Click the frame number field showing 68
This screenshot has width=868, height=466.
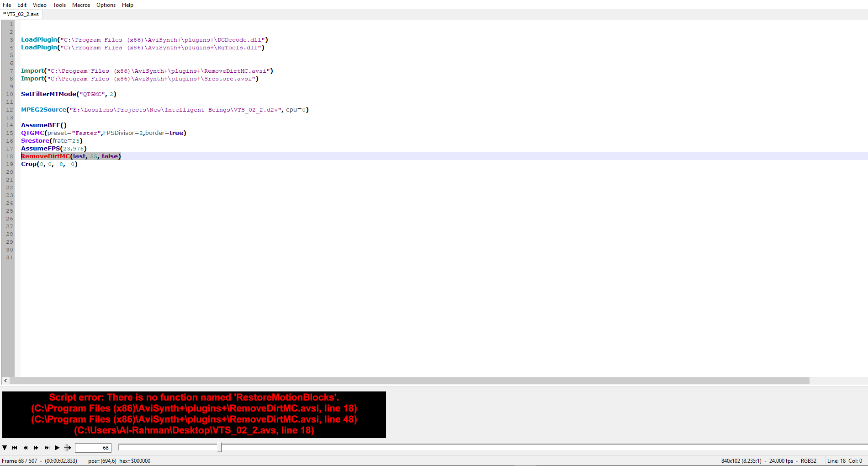coord(93,448)
